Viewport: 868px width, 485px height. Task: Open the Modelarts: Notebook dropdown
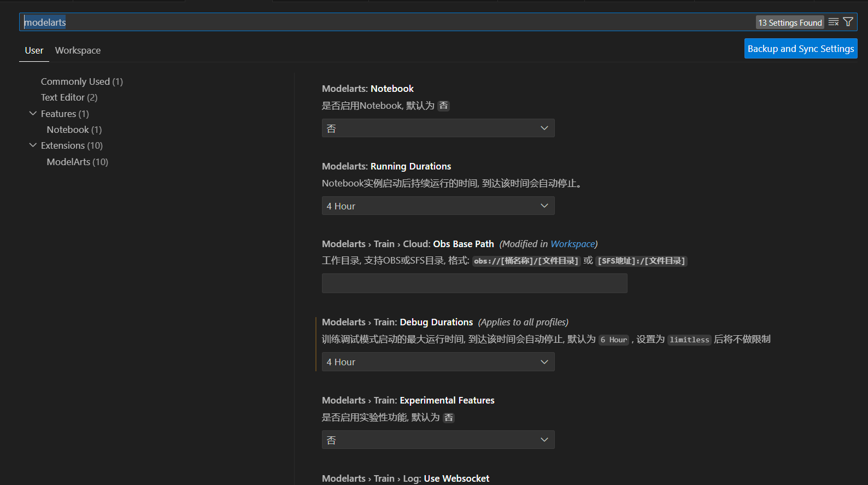click(438, 128)
